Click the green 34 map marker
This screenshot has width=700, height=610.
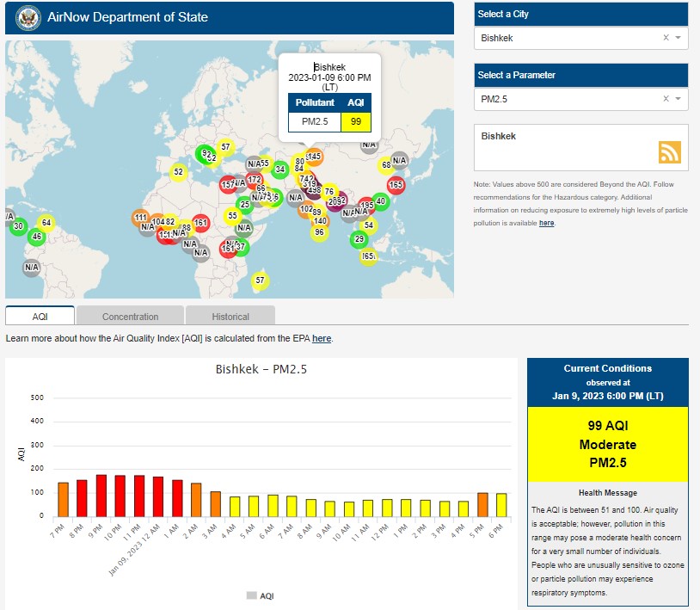279,169
